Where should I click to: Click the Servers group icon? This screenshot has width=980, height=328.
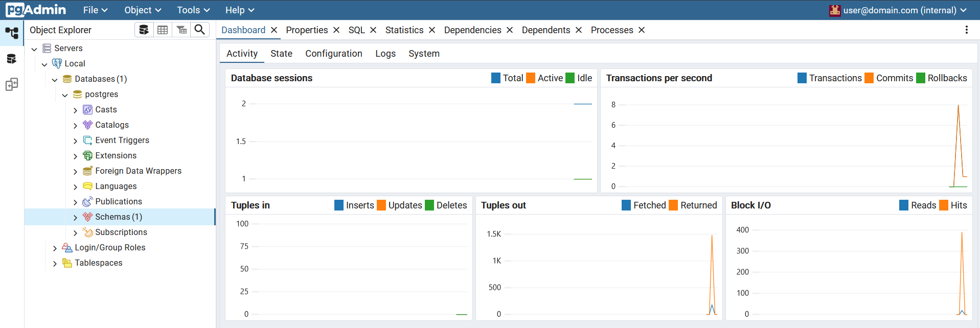[47, 48]
